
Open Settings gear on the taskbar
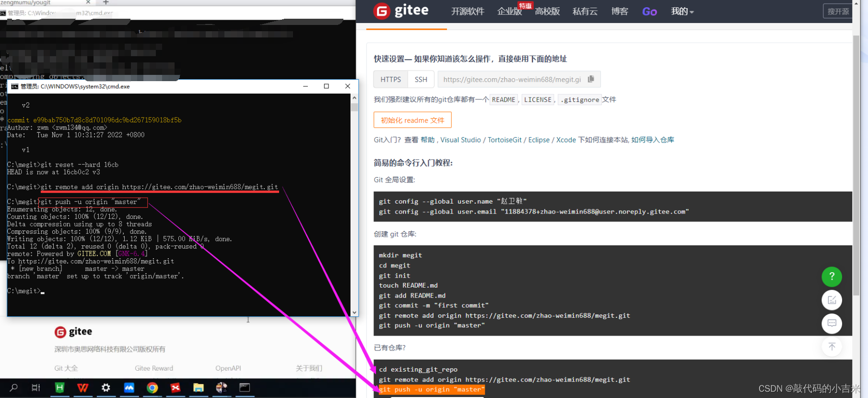click(x=106, y=387)
